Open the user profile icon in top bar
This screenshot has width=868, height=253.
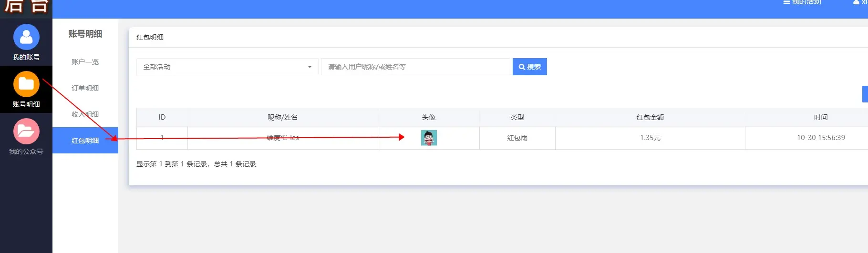pyautogui.click(x=856, y=2)
